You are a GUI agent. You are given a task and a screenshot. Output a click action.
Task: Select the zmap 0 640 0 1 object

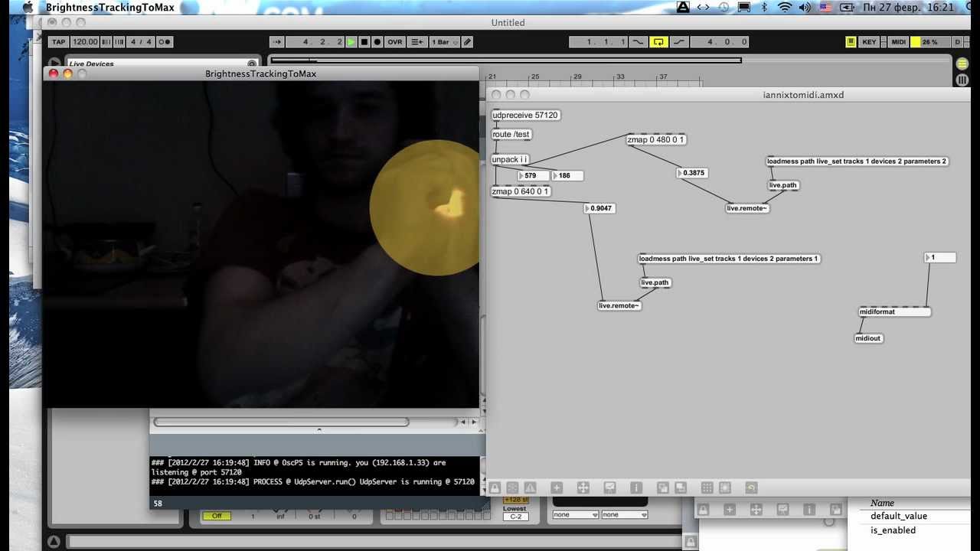pyautogui.click(x=521, y=192)
